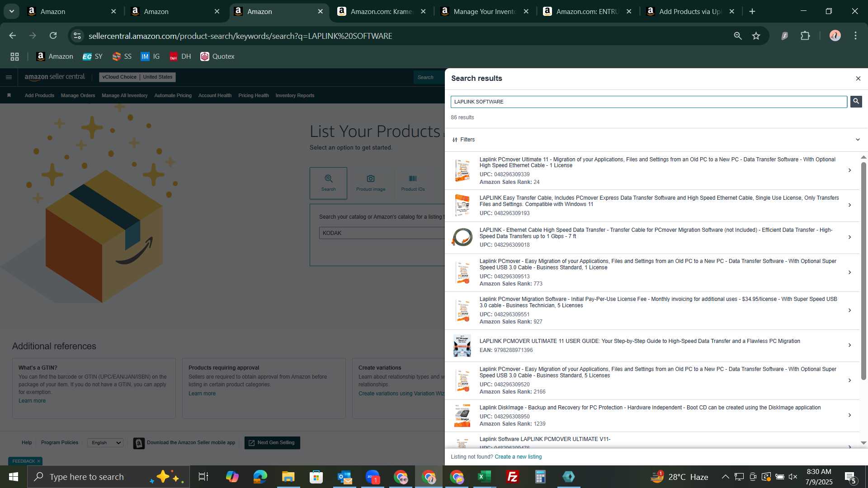The height and width of the screenshot is (488, 868).
Task: Click Create a new listing link
Action: click(518, 457)
